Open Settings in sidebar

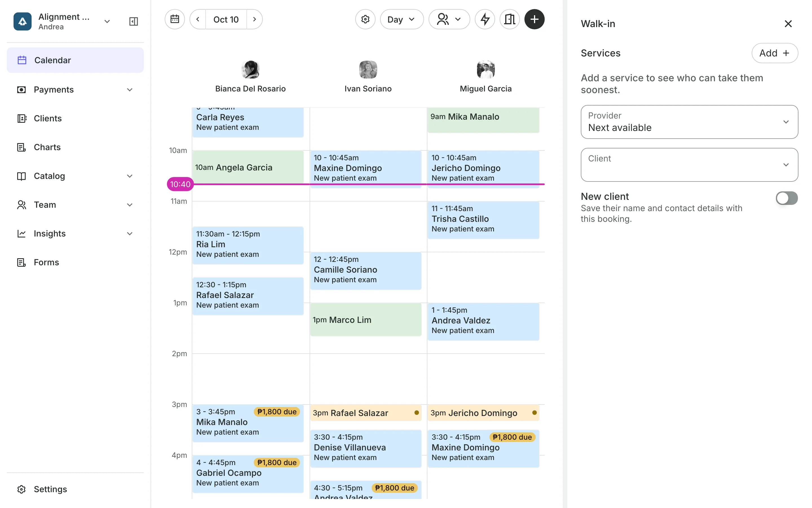pos(75,489)
